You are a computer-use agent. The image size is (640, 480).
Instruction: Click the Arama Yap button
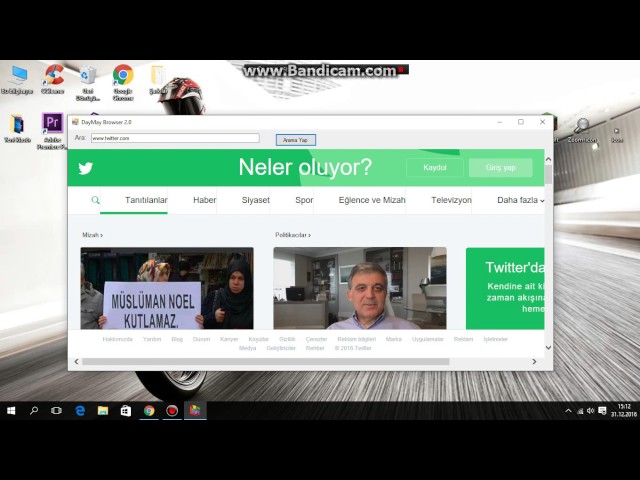296,140
